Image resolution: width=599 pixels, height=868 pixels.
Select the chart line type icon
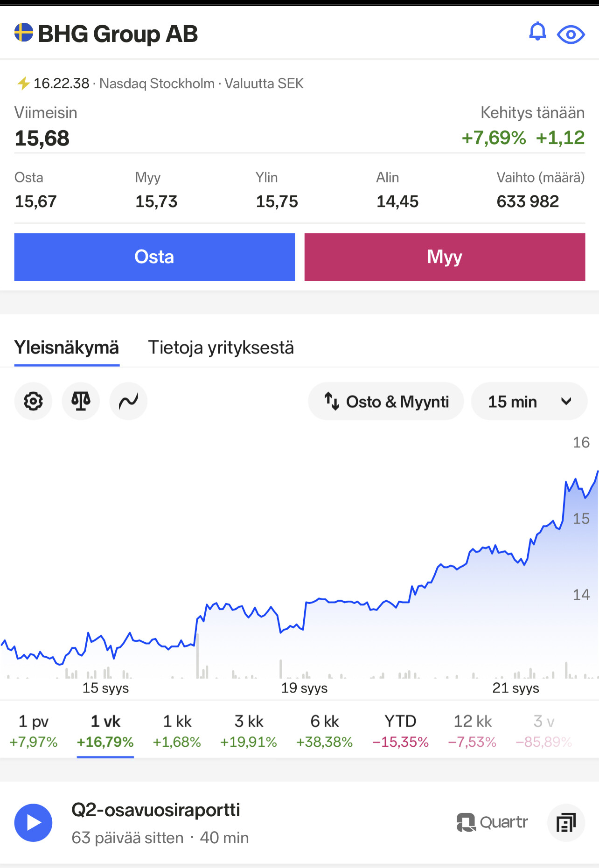(x=128, y=401)
